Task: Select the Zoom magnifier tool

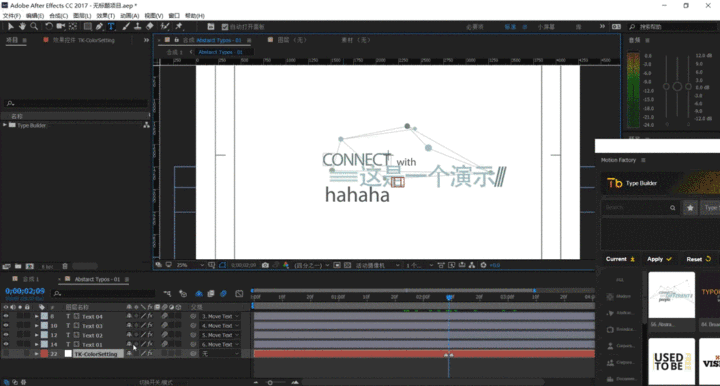Action: coord(34,27)
